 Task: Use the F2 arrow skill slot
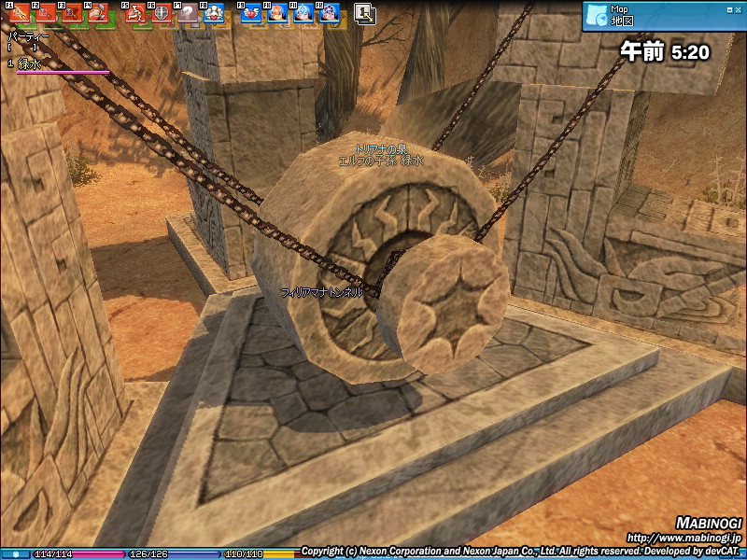point(46,13)
